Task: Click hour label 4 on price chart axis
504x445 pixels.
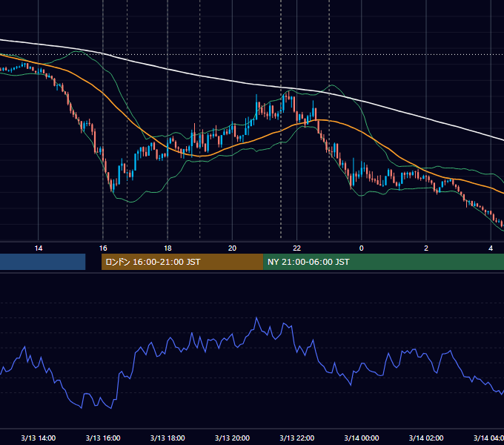Action: coord(491,248)
